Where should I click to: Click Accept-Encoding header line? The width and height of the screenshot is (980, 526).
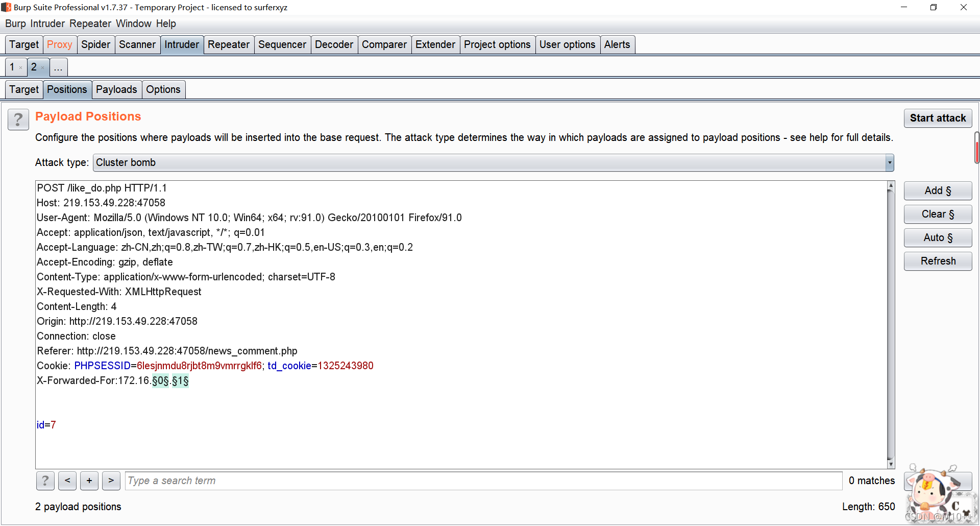coord(105,262)
